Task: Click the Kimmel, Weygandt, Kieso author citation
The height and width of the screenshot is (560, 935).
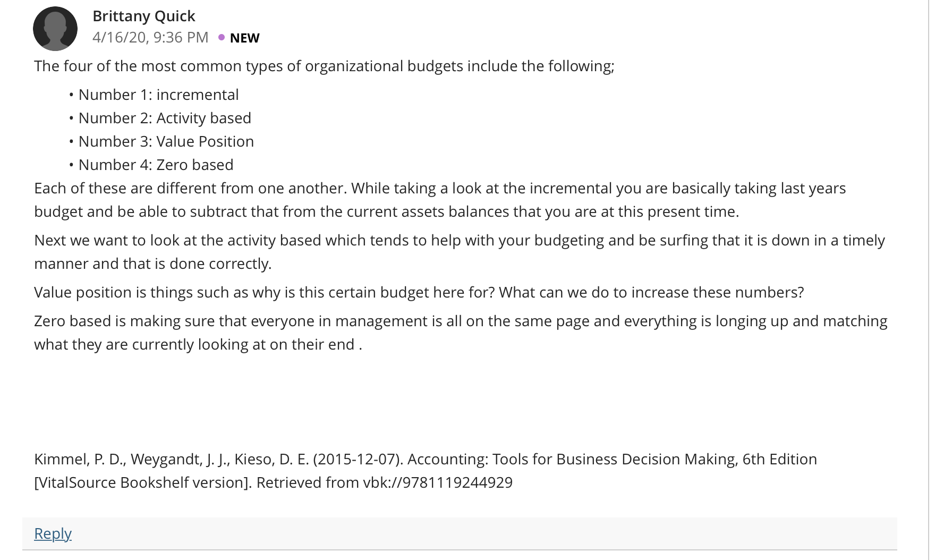Action: tap(172, 459)
